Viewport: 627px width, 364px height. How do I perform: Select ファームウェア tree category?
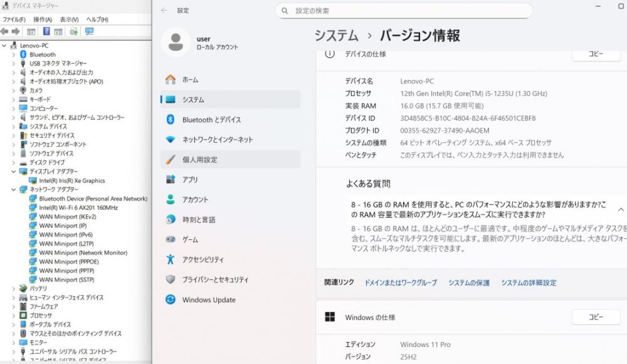tap(44, 306)
